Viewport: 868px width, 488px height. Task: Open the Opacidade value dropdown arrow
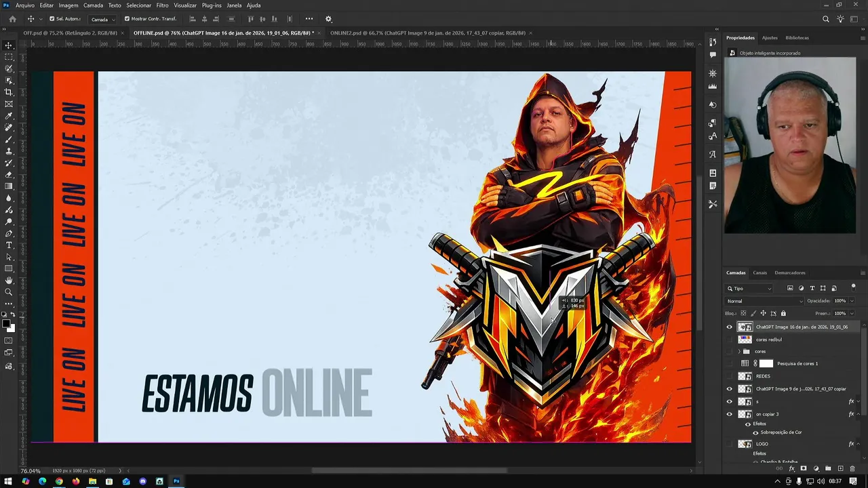click(x=852, y=301)
